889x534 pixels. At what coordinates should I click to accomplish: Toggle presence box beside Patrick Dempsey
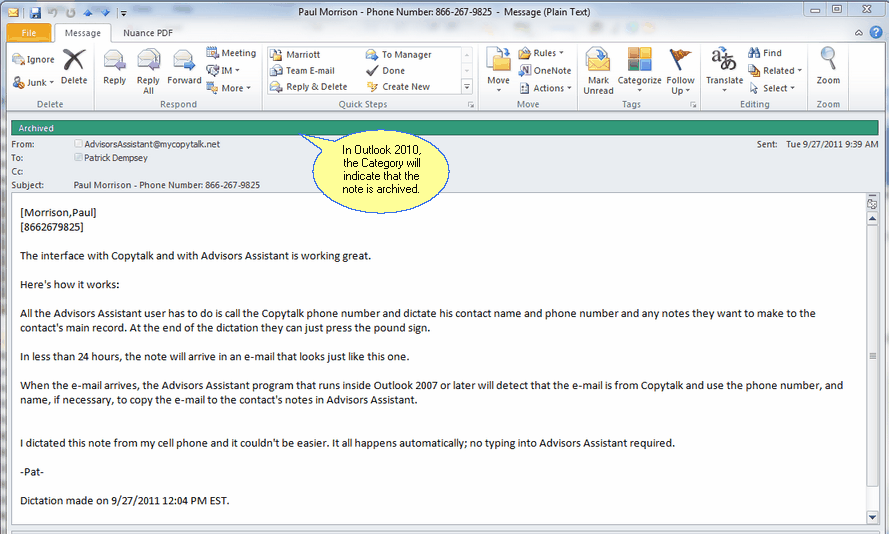click(78, 157)
